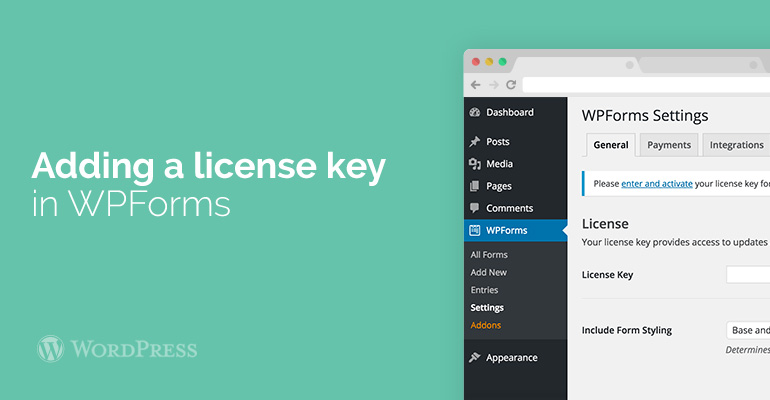Screen dimensions: 770x400
Task: Click the browser forward arrow
Action: (x=494, y=85)
